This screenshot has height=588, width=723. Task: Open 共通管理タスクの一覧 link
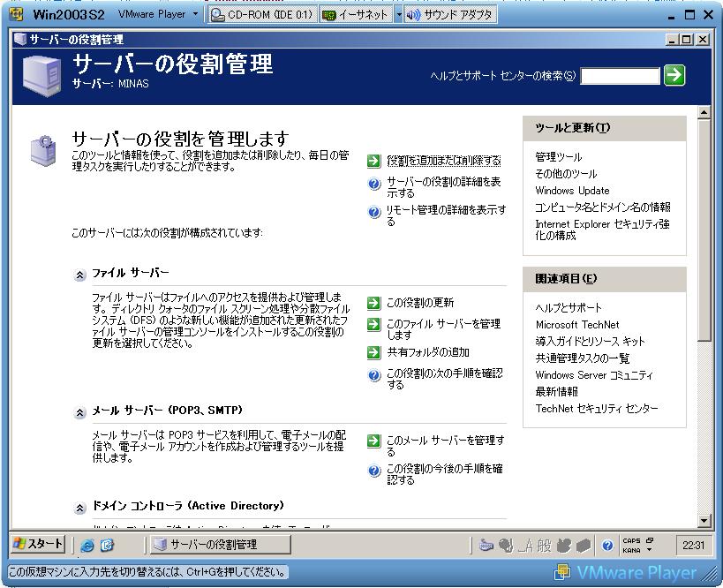click(583, 358)
